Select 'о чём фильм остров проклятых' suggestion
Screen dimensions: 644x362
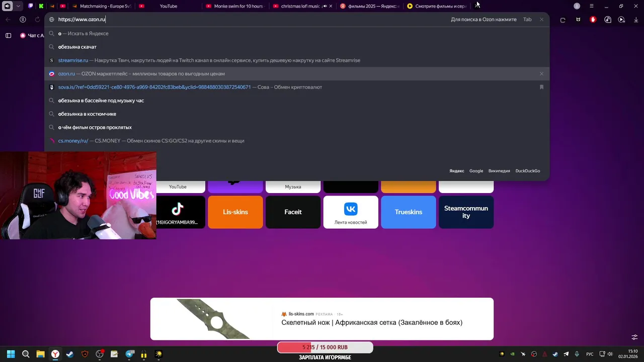tap(297, 127)
